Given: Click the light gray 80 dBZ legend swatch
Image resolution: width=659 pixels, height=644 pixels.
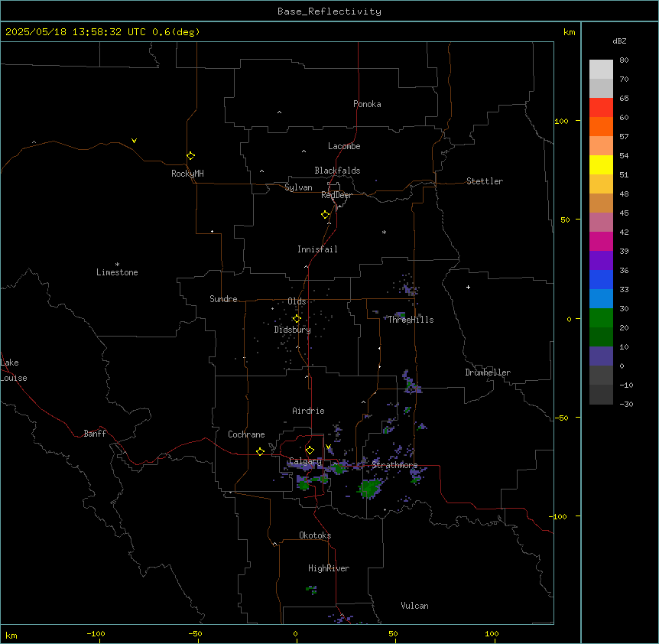Looking at the screenshot, I should [x=601, y=69].
